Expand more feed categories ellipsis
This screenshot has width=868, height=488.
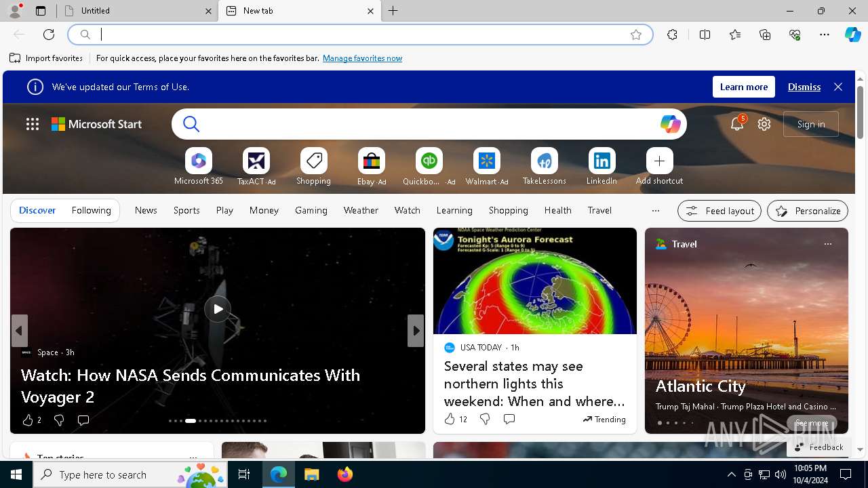point(655,211)
